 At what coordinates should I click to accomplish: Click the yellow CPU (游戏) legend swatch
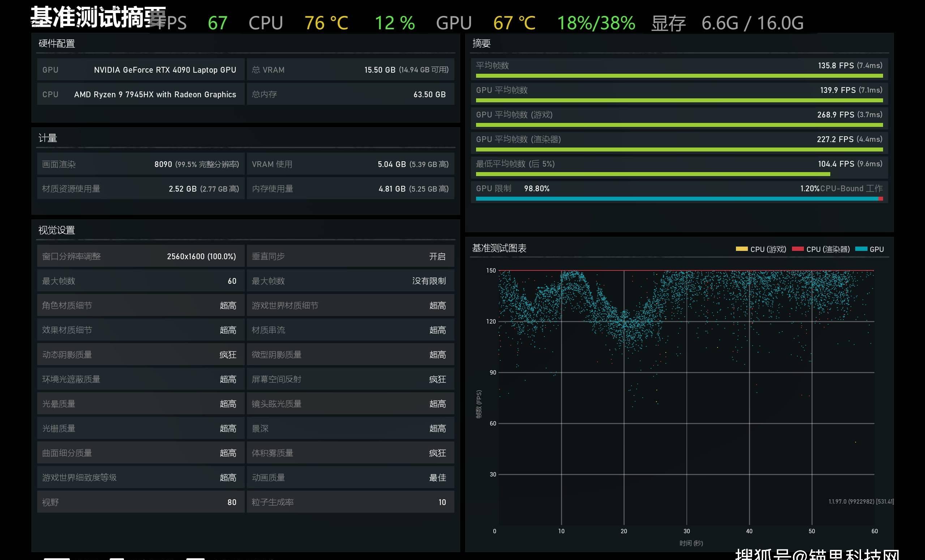tap(741, 249)
